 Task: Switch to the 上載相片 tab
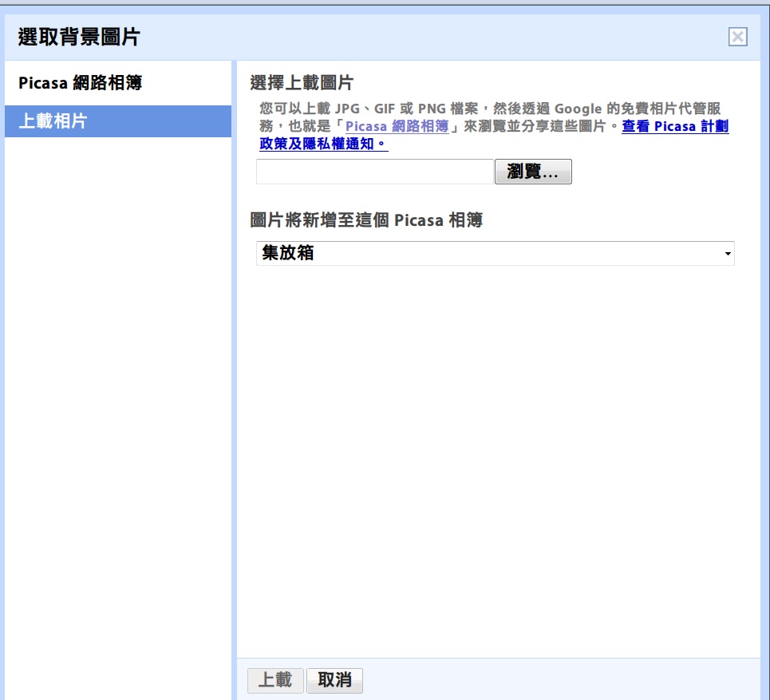tap(118, 121)
